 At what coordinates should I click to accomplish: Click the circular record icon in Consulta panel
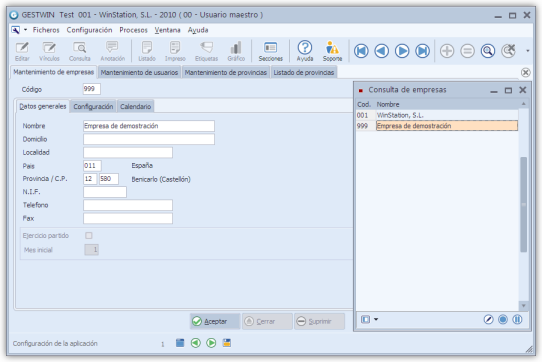503,319
